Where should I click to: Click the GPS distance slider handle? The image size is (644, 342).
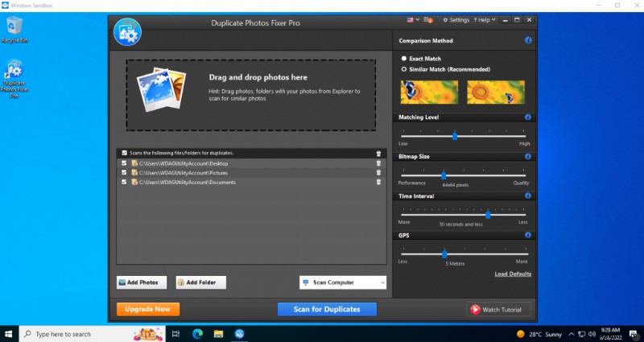tap(444, 254)
